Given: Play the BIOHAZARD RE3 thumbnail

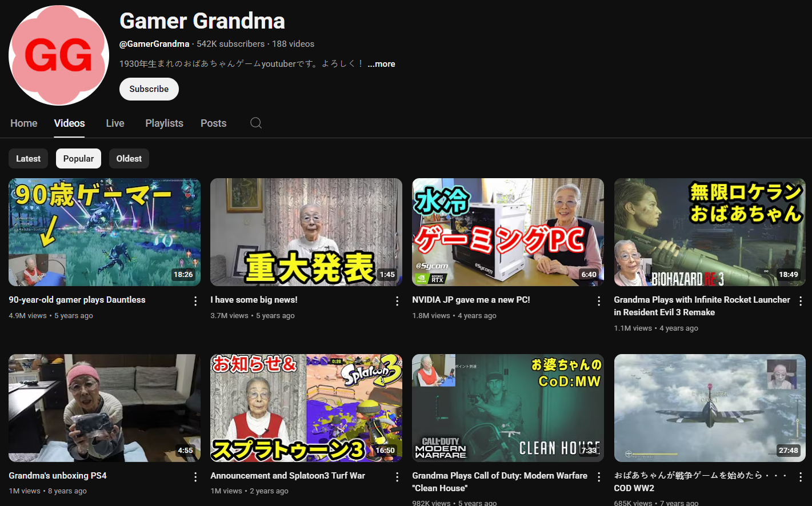Looking at the screenshot, I should click(710, 232).
